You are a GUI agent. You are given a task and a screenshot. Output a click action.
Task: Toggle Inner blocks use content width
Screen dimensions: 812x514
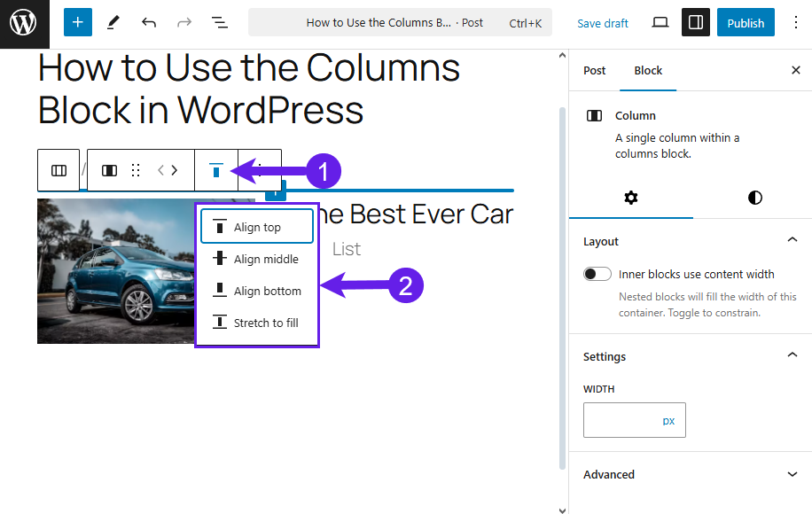(597, 274)
